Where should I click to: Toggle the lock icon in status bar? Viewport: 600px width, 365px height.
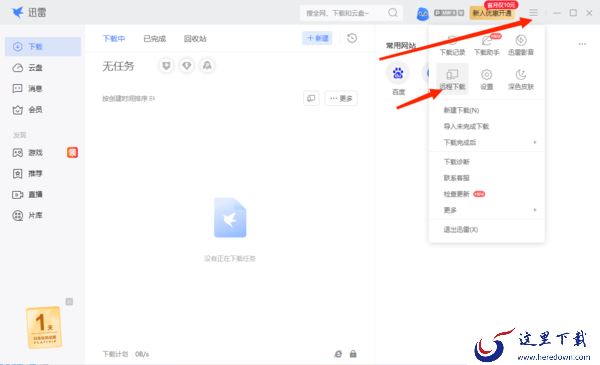click(x=353, y=354)
